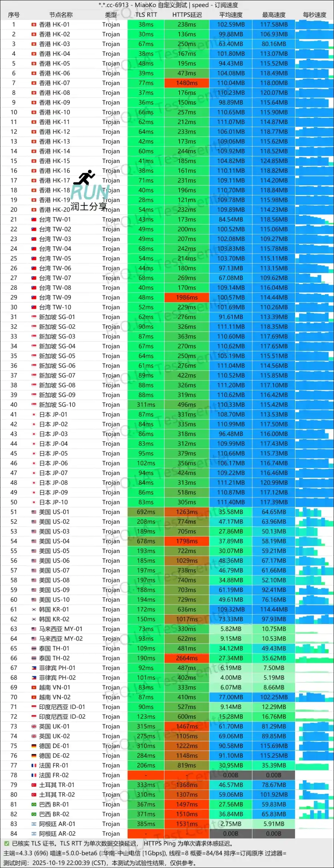Click the South Korea flag beside KR-01
The height and width of the screenshot is (868, 334).
tap(34, 609)
